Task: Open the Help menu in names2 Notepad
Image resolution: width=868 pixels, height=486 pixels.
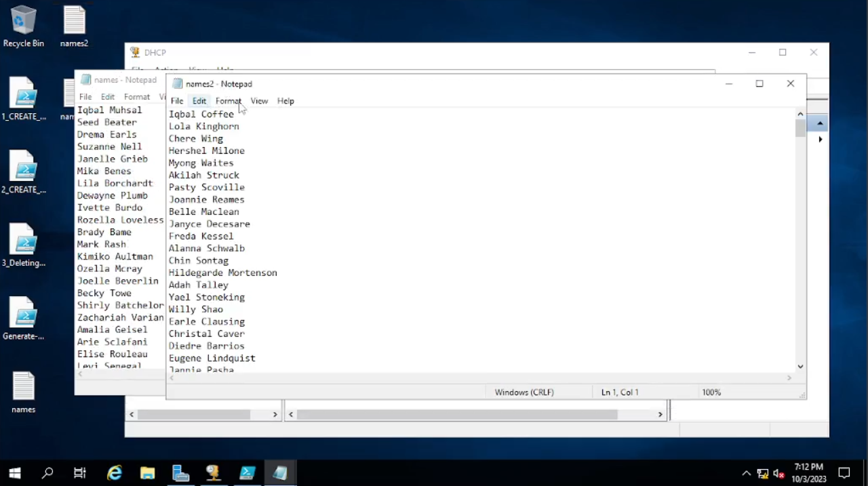Action: point(285,101)
